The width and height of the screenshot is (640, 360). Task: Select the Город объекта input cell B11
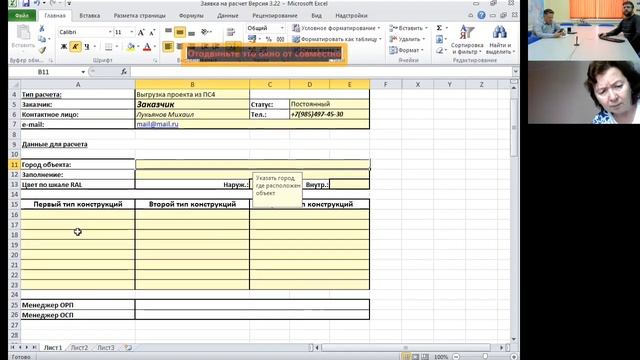click(x=253, y=164)
